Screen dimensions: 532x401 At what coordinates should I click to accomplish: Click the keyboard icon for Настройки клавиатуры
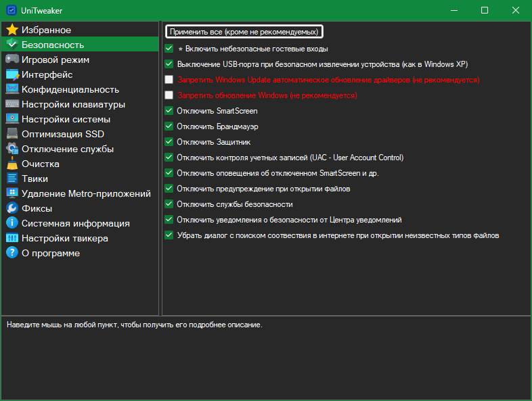point(12,104)
